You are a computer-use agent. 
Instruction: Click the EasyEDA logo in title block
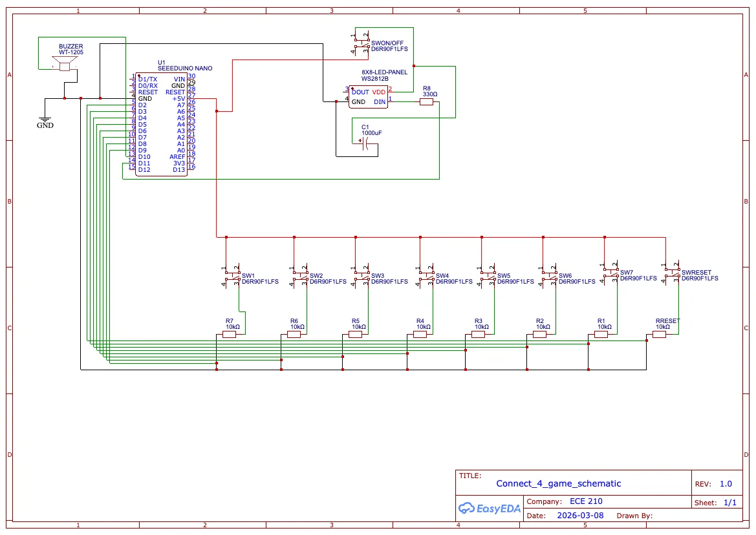(x=490, y=508)
